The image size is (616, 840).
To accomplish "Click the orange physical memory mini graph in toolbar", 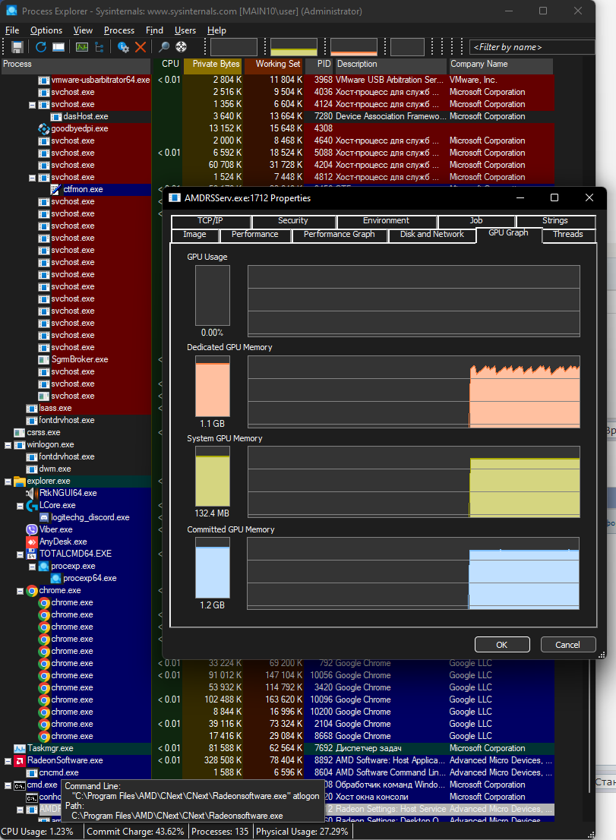I will coord(353,47).
